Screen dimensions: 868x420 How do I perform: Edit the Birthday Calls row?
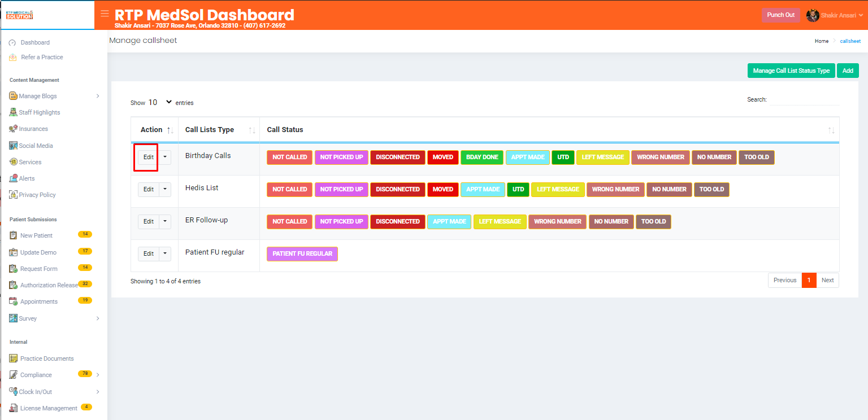pos(148,158)
